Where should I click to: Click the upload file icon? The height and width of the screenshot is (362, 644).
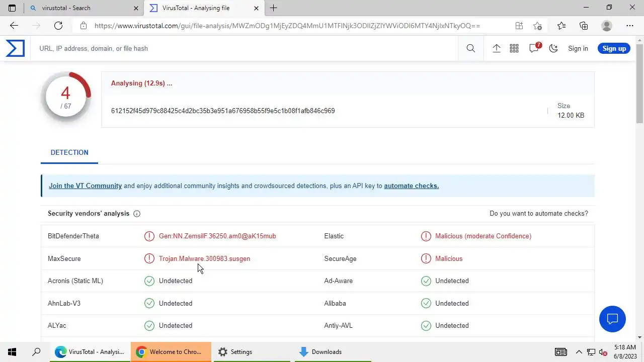(x=496, y=48)
